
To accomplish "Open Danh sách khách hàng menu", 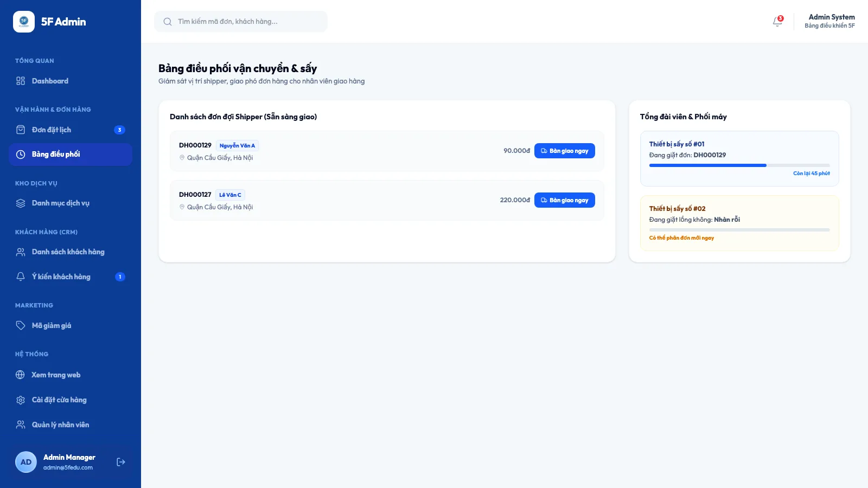I will point(71,252).
